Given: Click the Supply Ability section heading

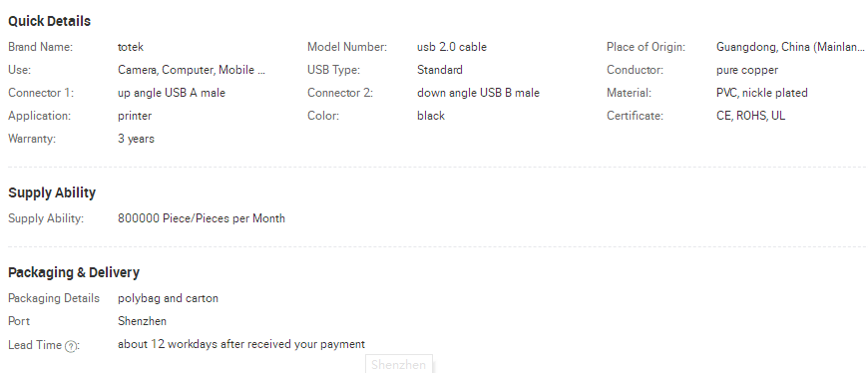Looking at the screenshot, I should tap(52, 192).
